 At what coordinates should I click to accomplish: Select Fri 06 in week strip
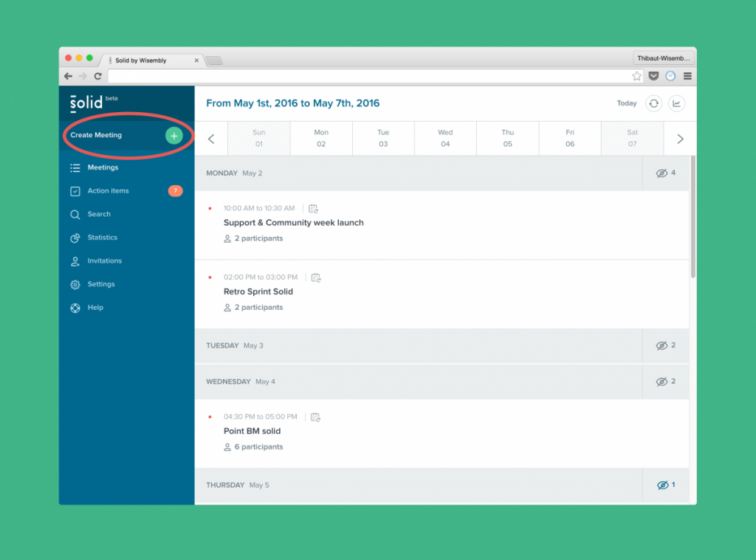pos(570,138)
